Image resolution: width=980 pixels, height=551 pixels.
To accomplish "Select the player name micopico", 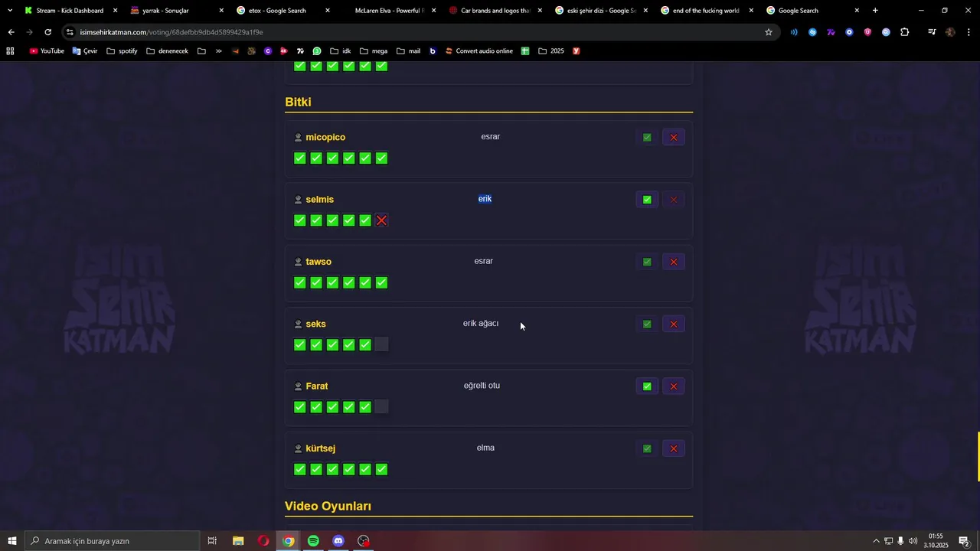I will (x=325, y=137).
